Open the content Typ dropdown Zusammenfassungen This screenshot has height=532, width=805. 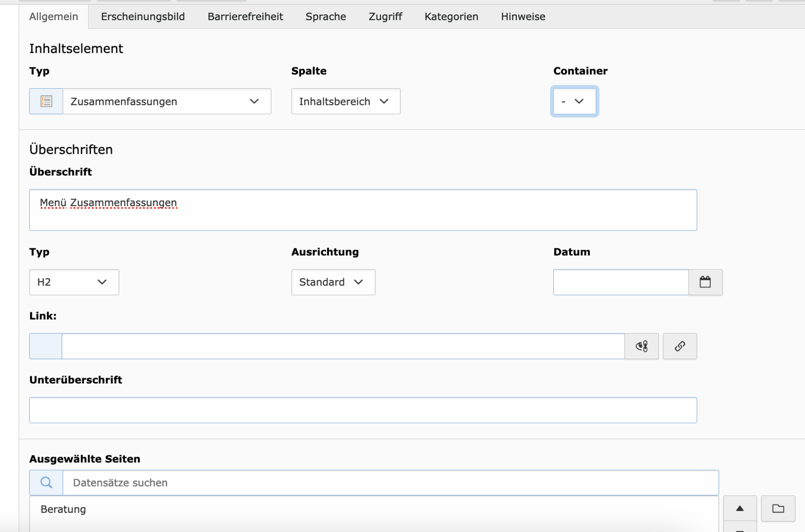167,101
